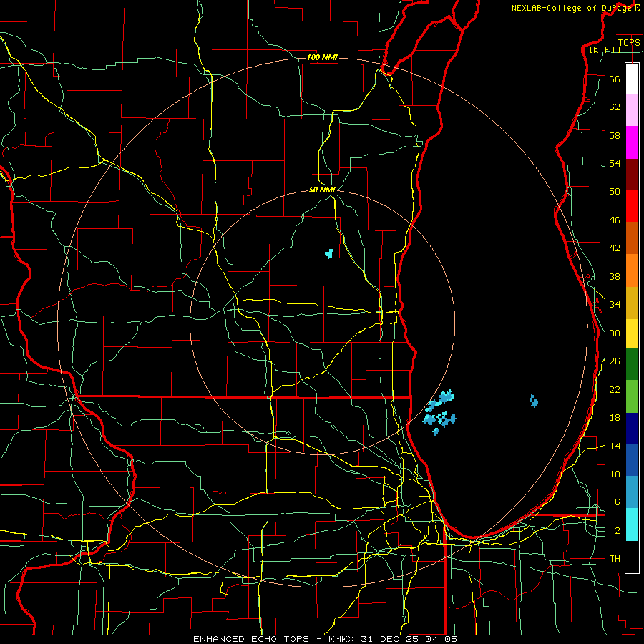
Task: Click the navy blue legend swatch
Action: (632, 429)
